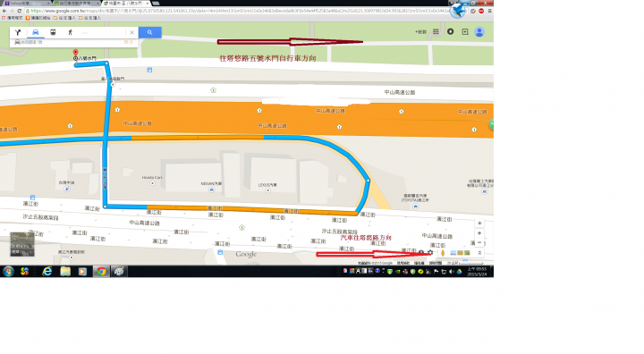Screen dimensions: 644x354
Task: Open the driving route summary row
Action: pyautogui.click(x=74, y=42)
